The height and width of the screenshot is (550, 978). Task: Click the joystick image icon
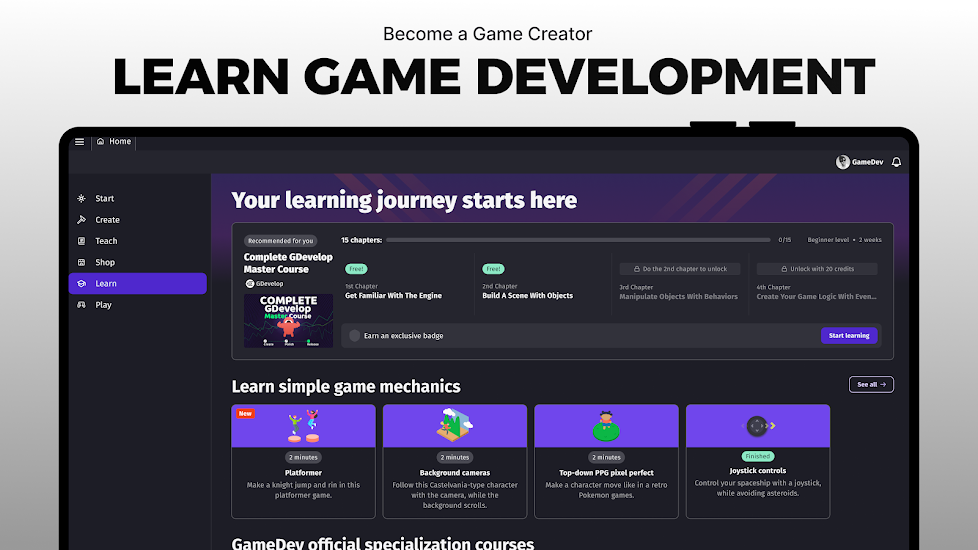coord(757,426)
